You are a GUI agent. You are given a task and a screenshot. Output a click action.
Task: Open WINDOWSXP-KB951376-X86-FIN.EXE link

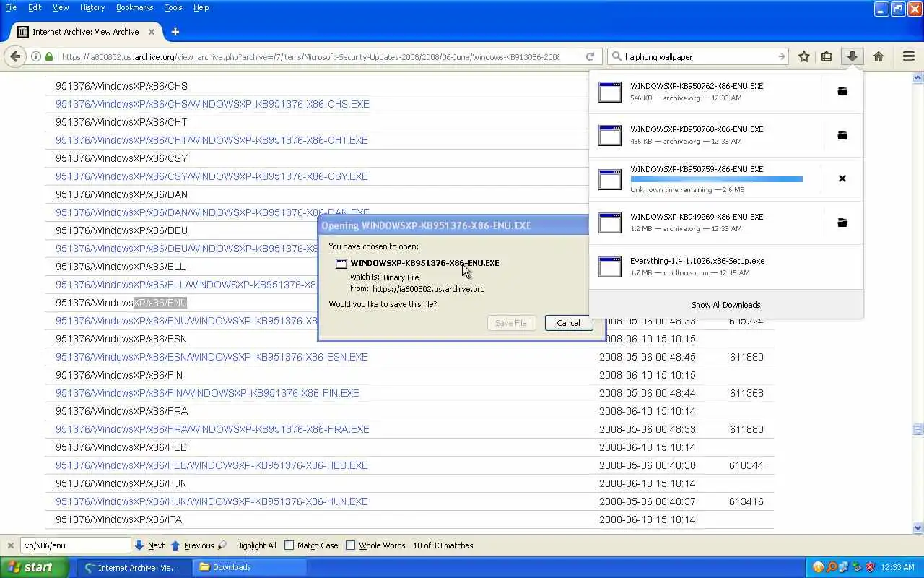(207, 393)
